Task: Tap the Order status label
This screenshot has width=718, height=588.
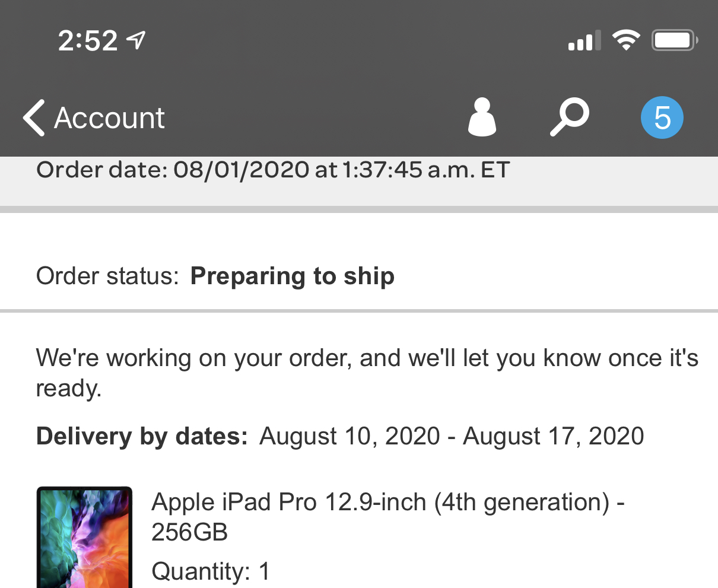Action: (x=107, y=276)
